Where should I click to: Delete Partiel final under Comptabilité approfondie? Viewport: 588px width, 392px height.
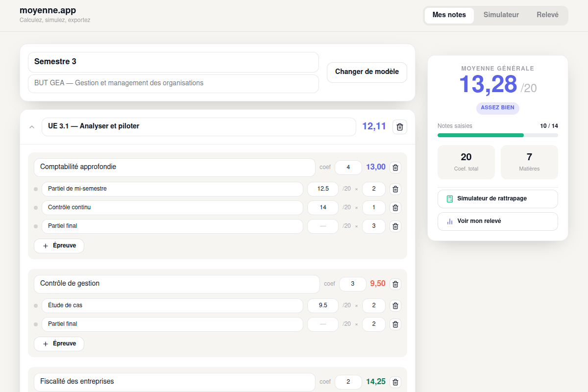point(395,226)
